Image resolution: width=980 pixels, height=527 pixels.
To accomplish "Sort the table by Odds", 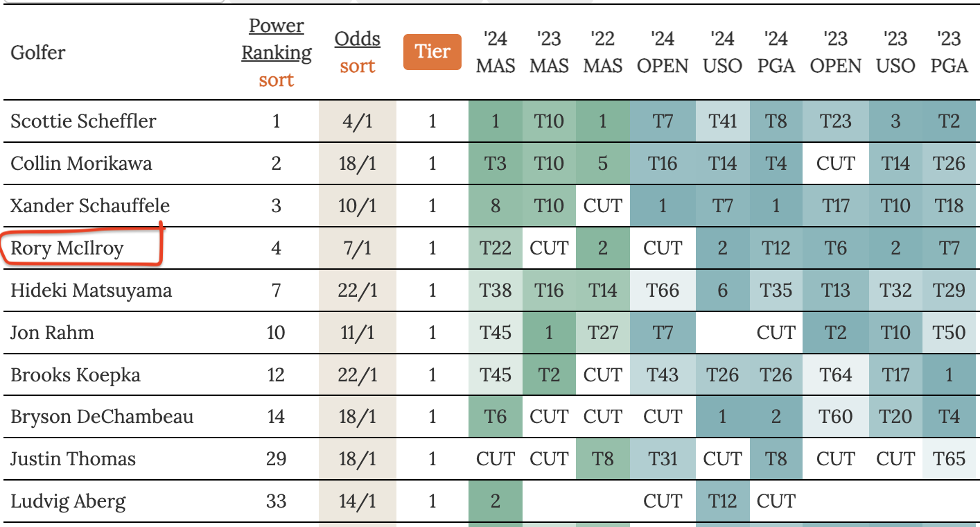I will coord(357,66).
